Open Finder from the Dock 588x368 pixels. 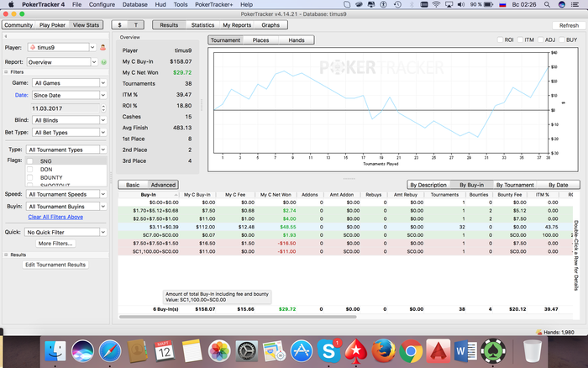tap(55, 351)
